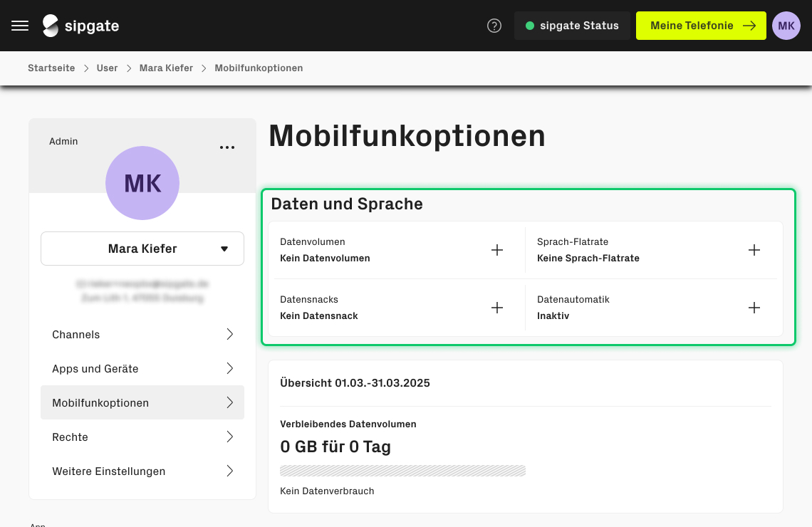The image size is (812, 527).
Task: Open Rechte sidebar item
Action: pyautogui.click(x=142, y=437)
